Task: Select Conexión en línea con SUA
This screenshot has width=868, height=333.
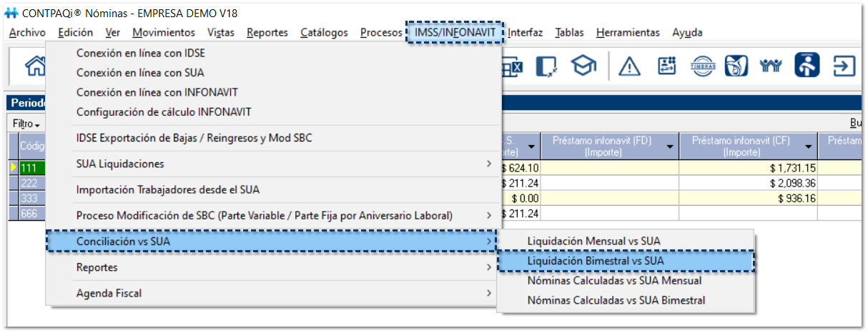Action: [272, 72]
